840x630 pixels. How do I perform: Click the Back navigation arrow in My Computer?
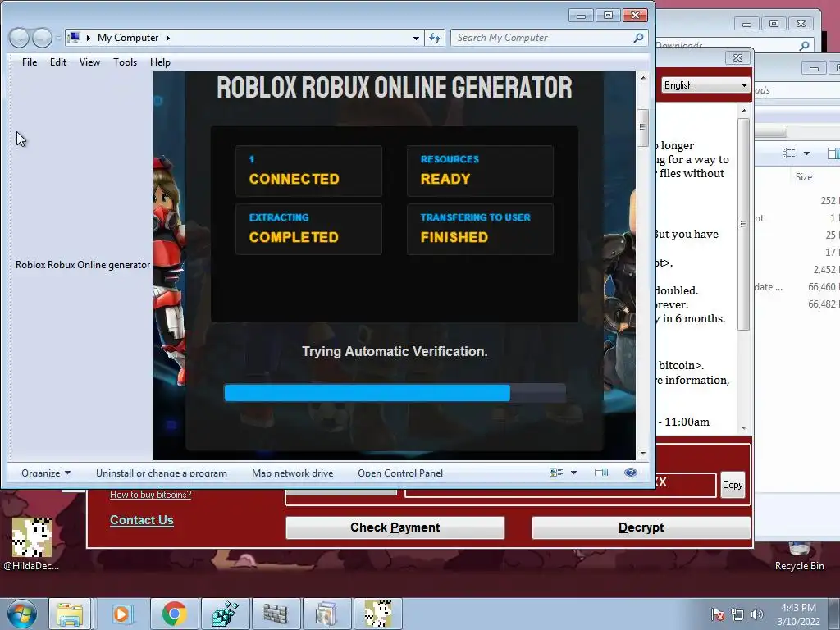(x=20, y=38)
